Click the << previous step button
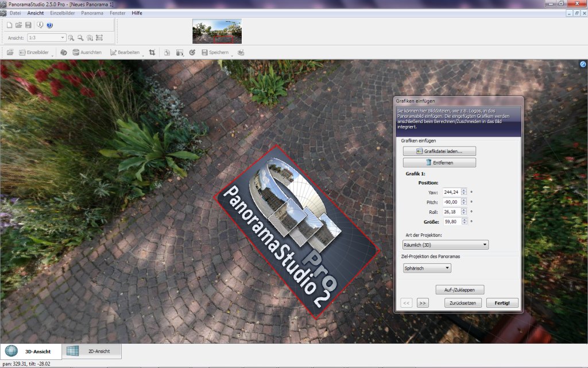This screenshot has width=588, height=368. pos(407,303)
